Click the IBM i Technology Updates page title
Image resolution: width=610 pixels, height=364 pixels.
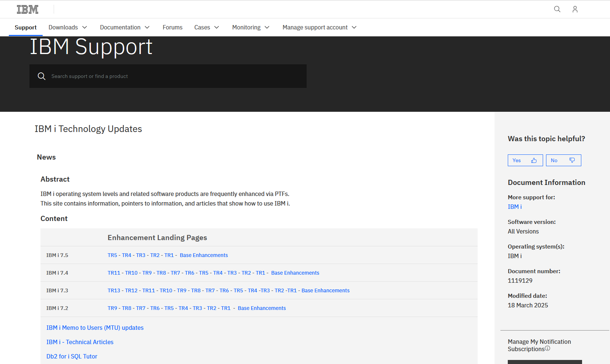tap(88, 129)
